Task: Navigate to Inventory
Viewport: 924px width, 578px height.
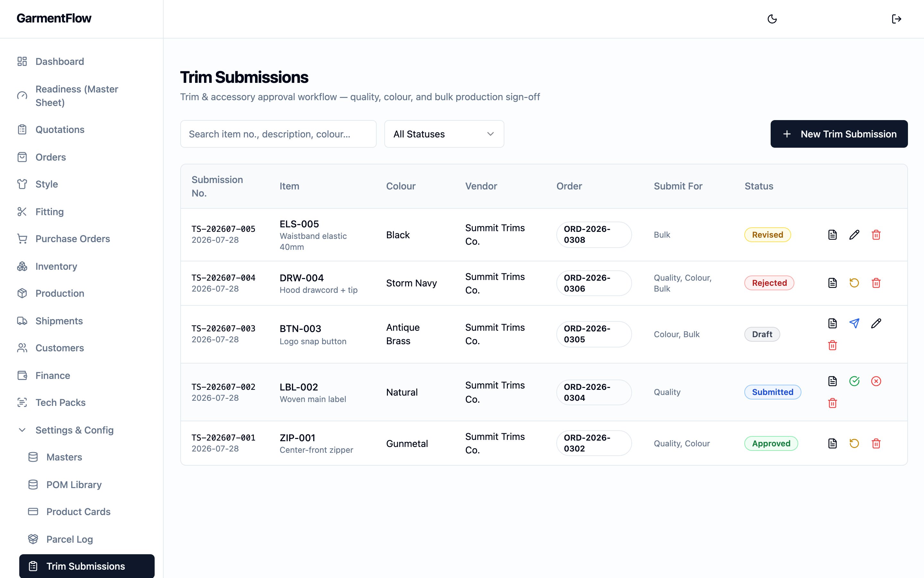Action: coord(82,267)
